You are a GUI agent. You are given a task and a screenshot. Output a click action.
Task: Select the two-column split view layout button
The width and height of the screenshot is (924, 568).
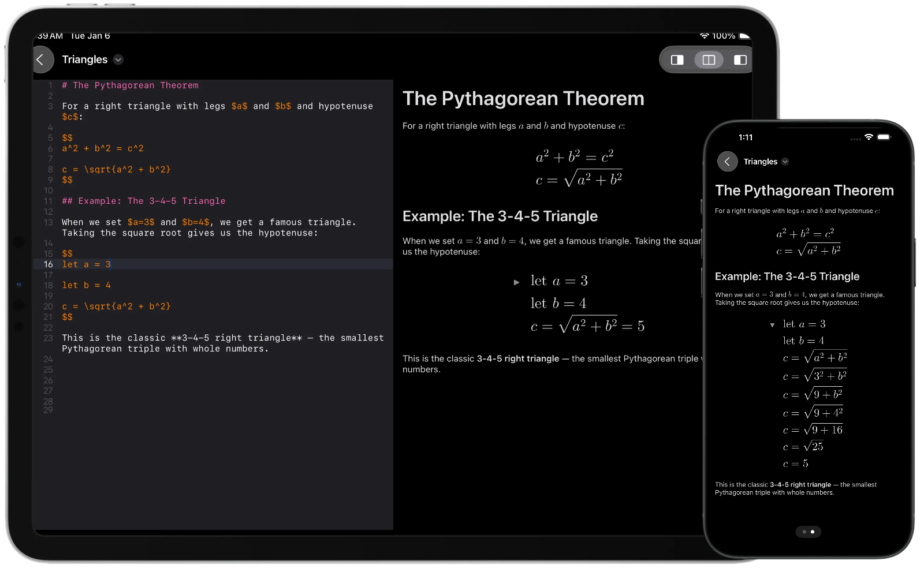point(709,60)
